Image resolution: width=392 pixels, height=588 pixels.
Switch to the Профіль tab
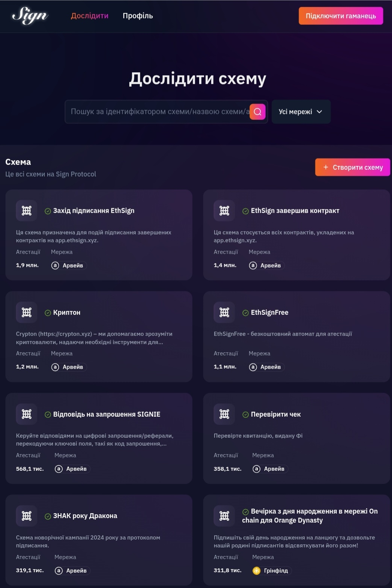138,16
